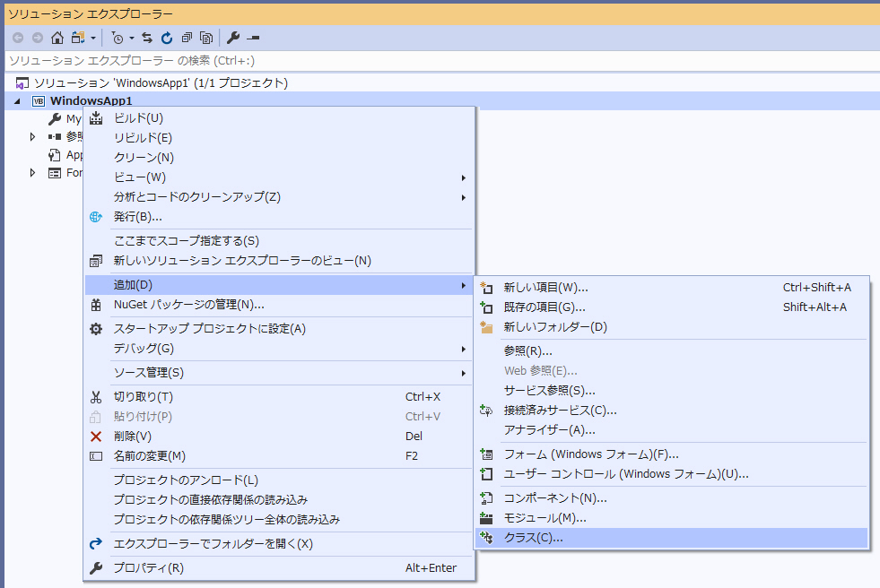
Task: Click the My Project wrench icon in tree
Action: [55, 119]
